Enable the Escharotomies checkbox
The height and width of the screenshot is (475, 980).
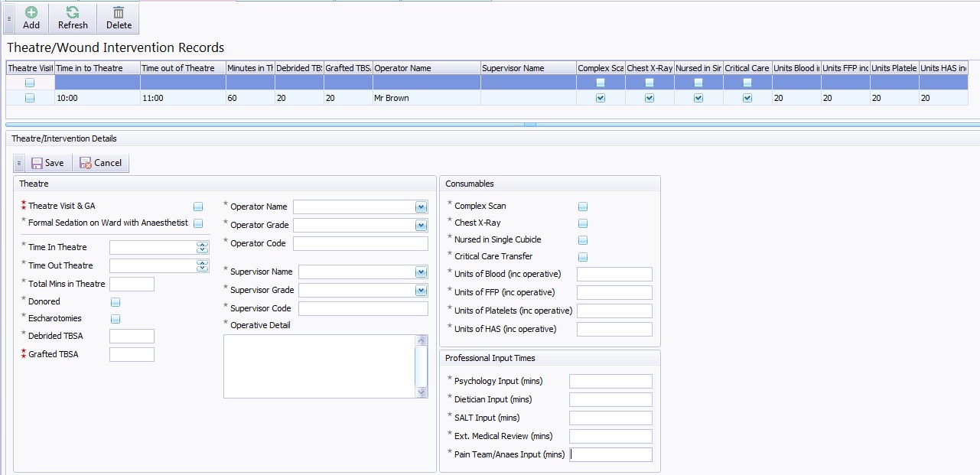116,319
